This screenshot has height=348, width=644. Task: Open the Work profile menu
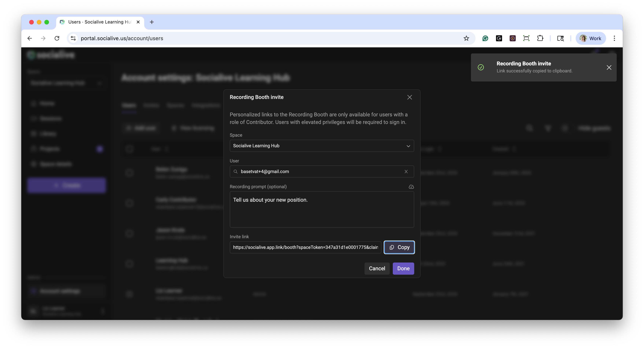click(x=590, y=38)
